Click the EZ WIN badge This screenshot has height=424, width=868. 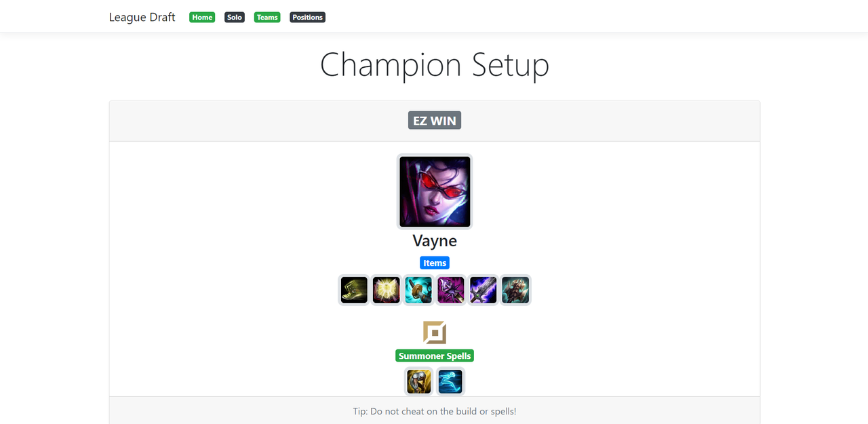click(435, 121)
